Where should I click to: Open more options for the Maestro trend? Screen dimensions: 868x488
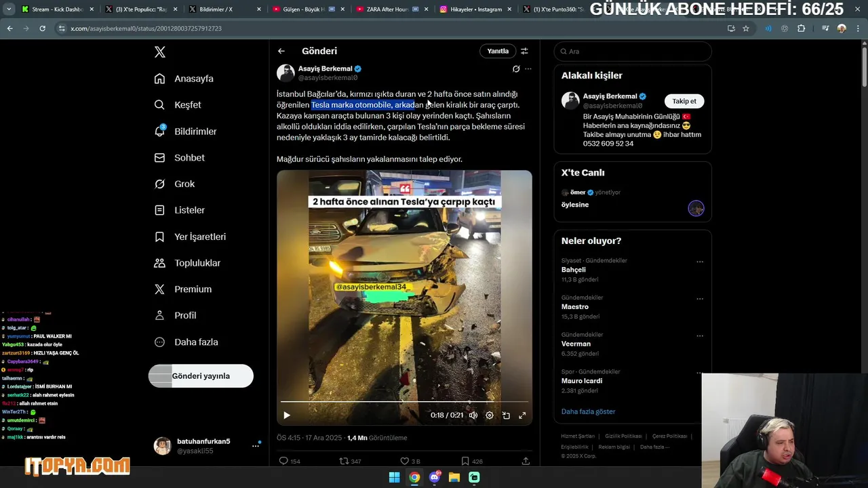point(700,299)
